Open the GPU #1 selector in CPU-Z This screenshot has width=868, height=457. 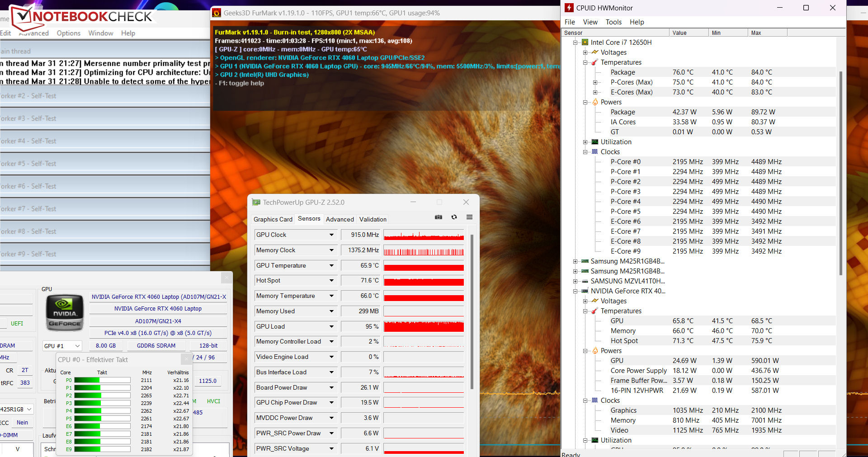pyautogui.click(x=62, y=346)
